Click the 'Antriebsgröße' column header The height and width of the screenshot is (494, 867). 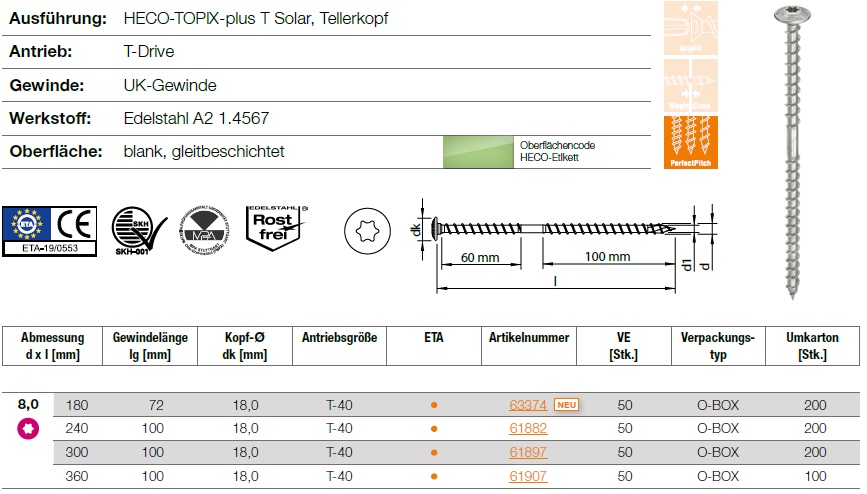(x=340, y=346)
